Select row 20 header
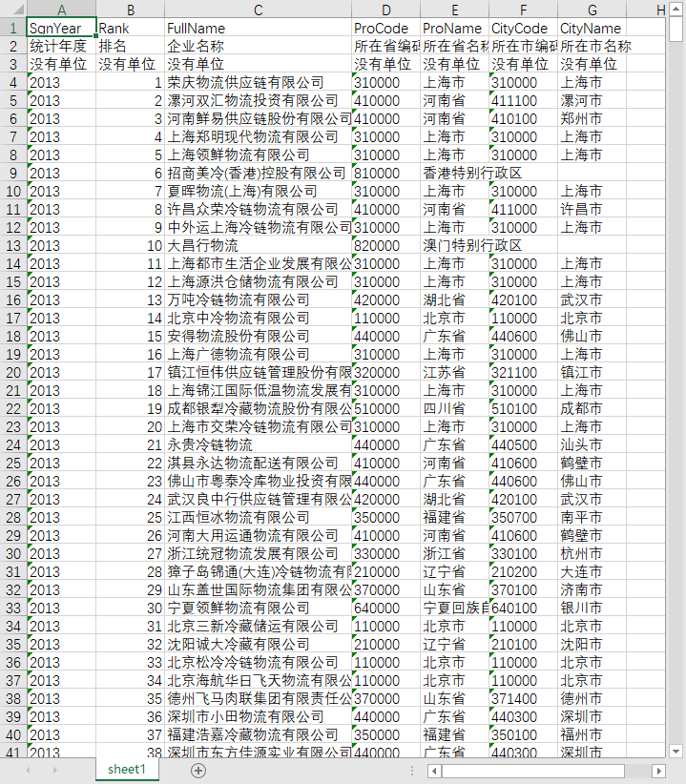686x784 pixels. coord(13,373)
